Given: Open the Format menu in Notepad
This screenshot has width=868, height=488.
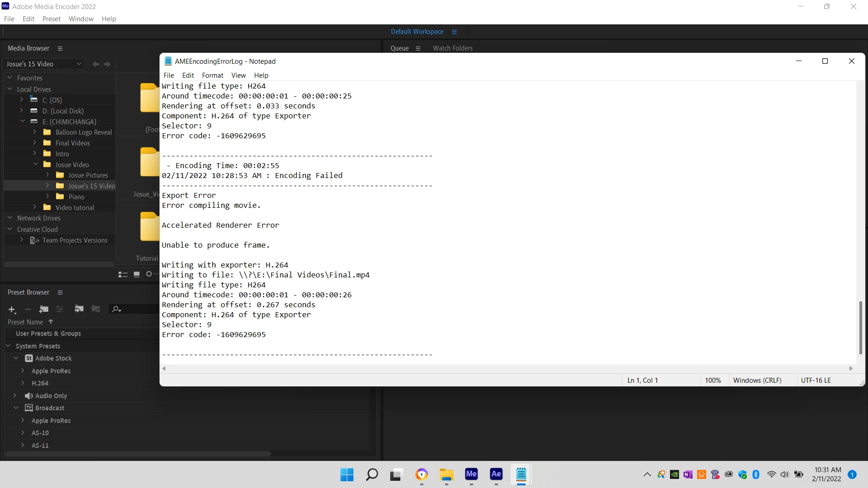Looking at the screenshot, I should coord(212,75).
